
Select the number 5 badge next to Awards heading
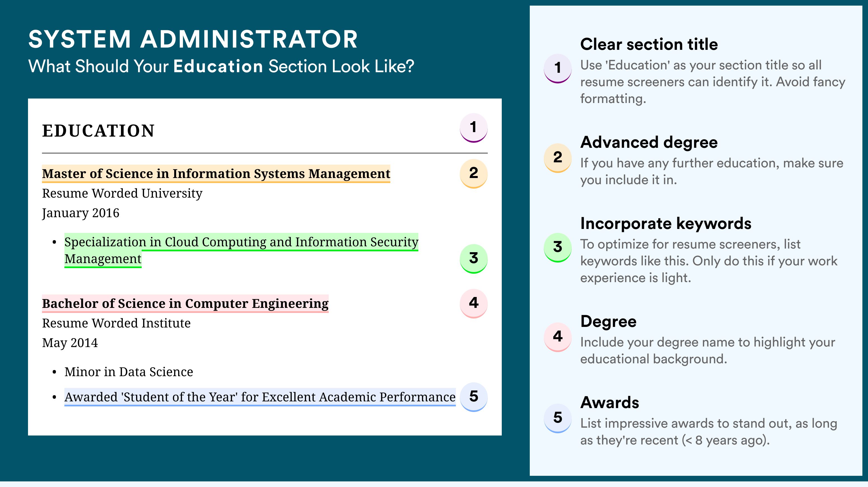(558, 418)
